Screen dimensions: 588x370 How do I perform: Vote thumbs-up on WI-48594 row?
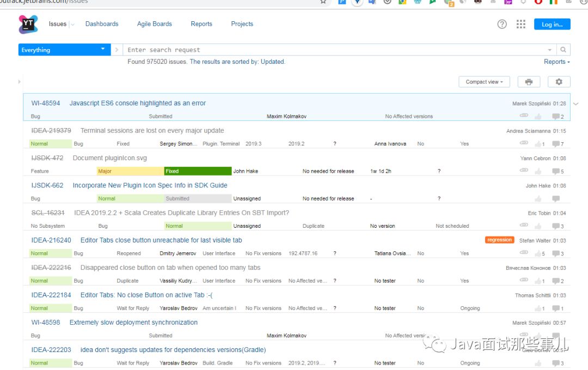point(538,116)
